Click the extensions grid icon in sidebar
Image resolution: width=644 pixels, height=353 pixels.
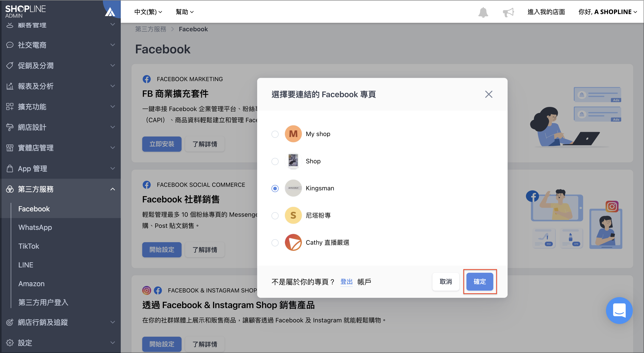(10, 107)
